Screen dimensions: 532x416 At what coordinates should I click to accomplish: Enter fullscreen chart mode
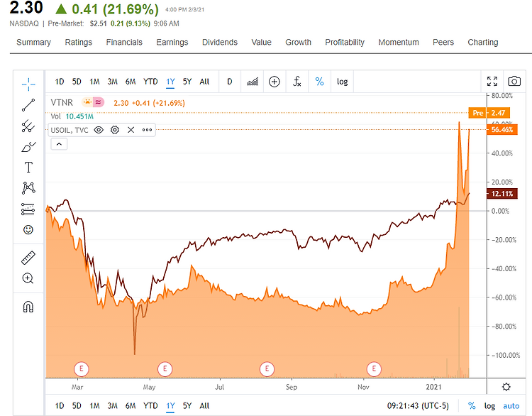(x=492, y=82)
